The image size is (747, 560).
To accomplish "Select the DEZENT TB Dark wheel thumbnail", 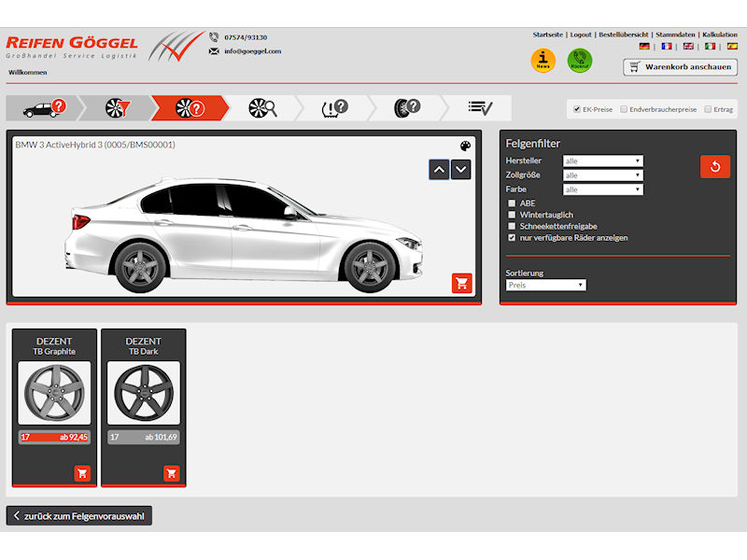I will click(144, 393).
